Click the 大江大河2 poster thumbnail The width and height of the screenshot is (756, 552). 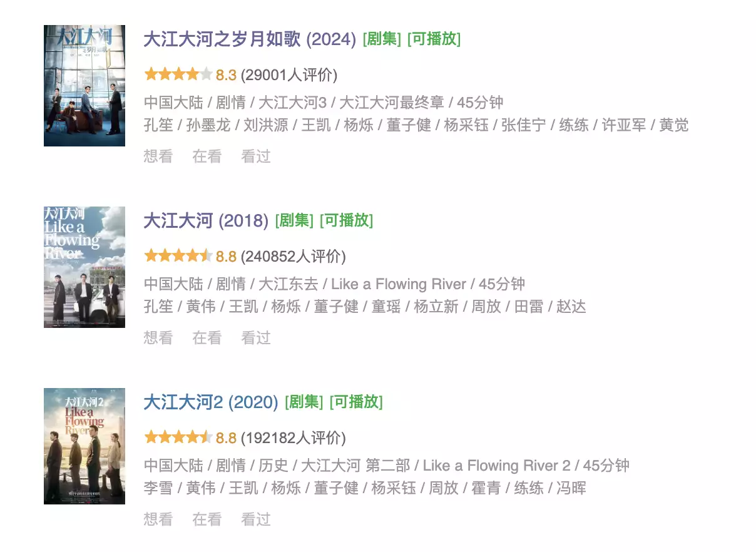84,446
